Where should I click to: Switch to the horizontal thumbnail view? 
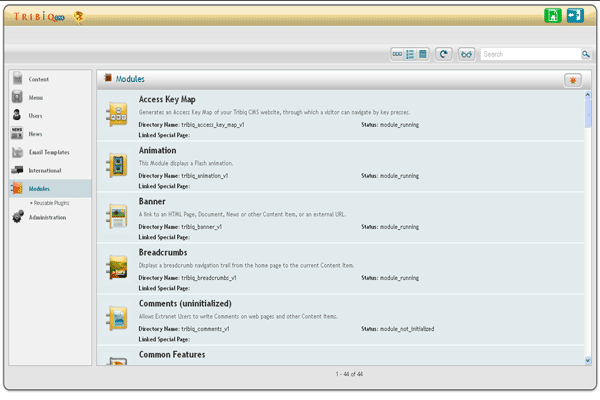tap(397, 54)
